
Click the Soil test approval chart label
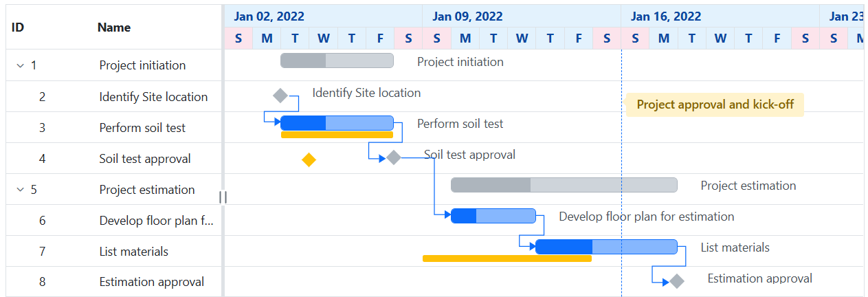point(469,155)
